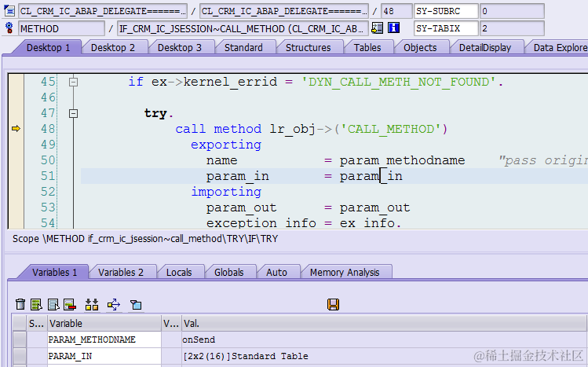Click the SY-SUBRC label field
Viewport: 588px width, 367px height.
(x=446, y=11)
